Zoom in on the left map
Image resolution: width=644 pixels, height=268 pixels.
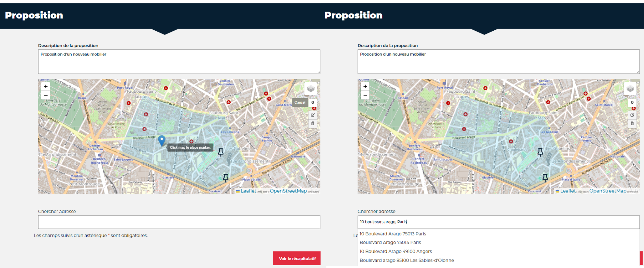[x=46, y=87]
